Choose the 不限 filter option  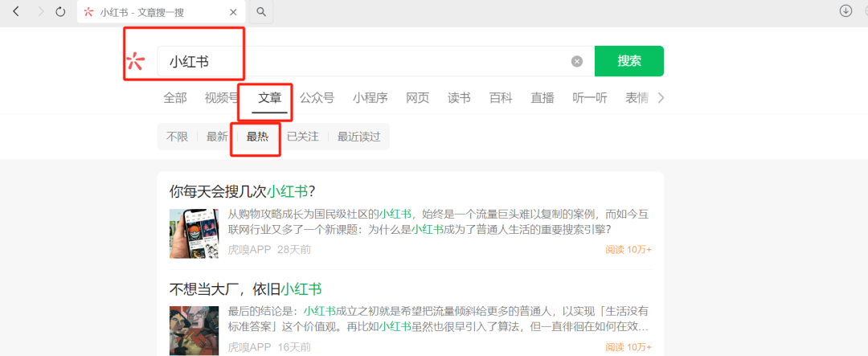click(177, 137)
